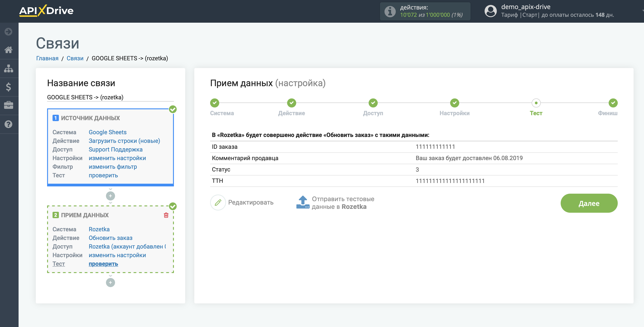Click изменить настройки in the data receiver block

pyautogui.click(x=117, y=255)
